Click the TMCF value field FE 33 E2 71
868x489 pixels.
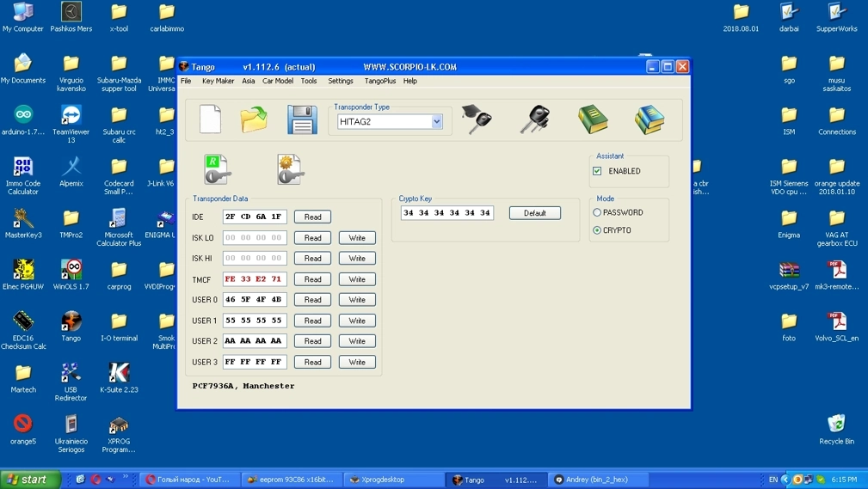click(255, 279)
